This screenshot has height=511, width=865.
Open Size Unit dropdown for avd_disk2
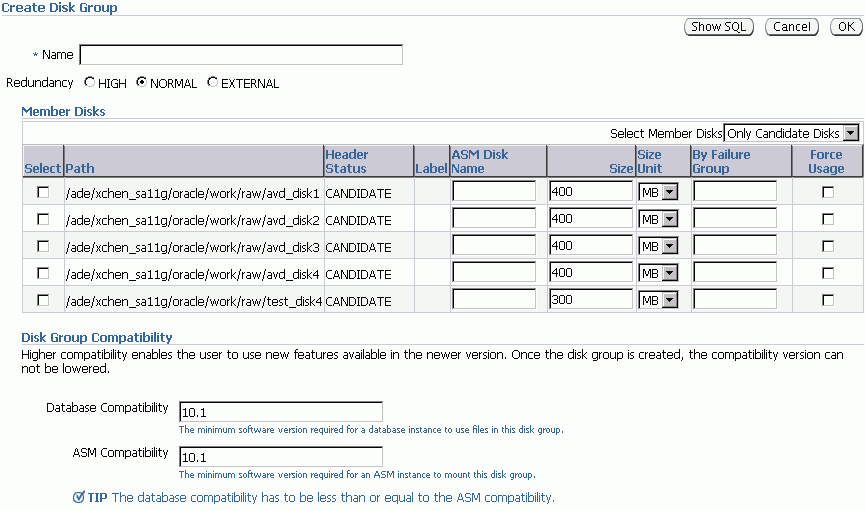pos(658,219)
